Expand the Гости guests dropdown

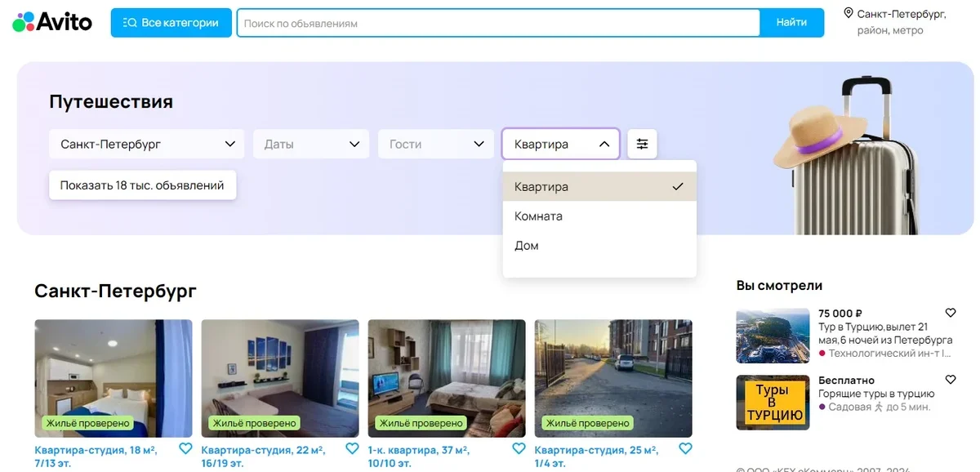coord(435,144)
